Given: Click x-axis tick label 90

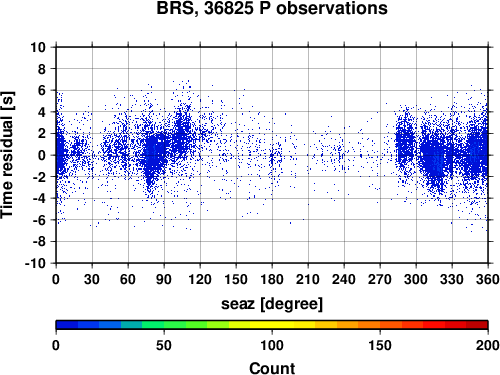Looking at the screenshot, I should pyautogui.click(x=164, y=279).
